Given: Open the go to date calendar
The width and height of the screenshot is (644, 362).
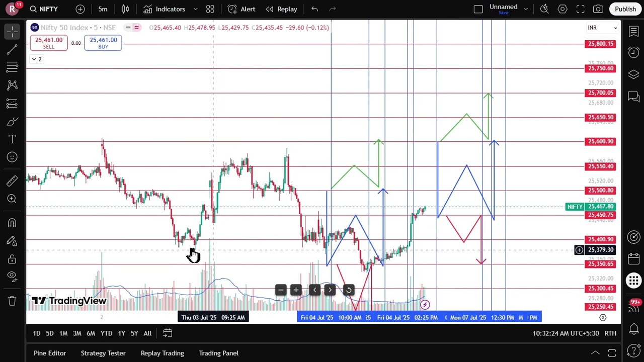Looking at the screenshot, I should pos(168,333).
